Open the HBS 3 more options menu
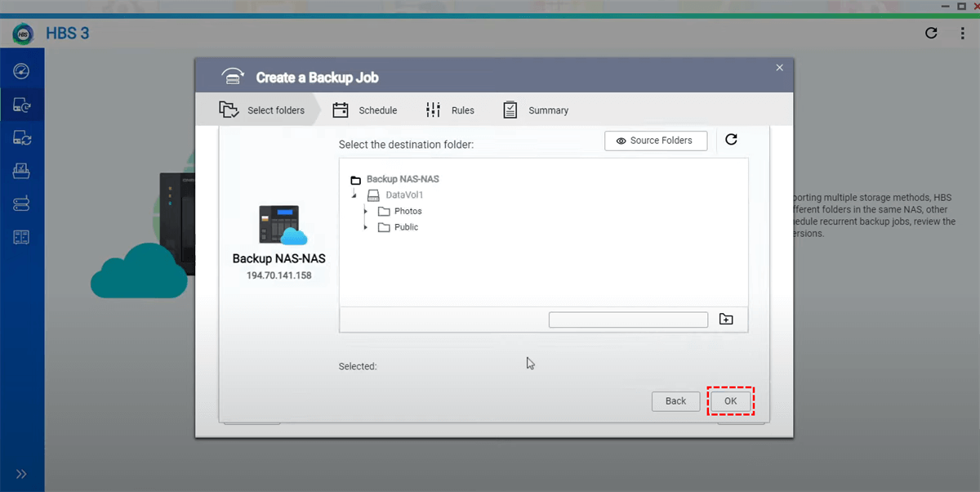This screenshot has height=492, width=980. coord(963,34)
